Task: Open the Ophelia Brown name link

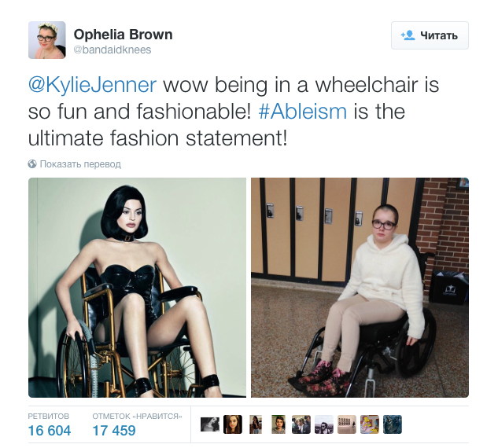Action: coord(124,35)
